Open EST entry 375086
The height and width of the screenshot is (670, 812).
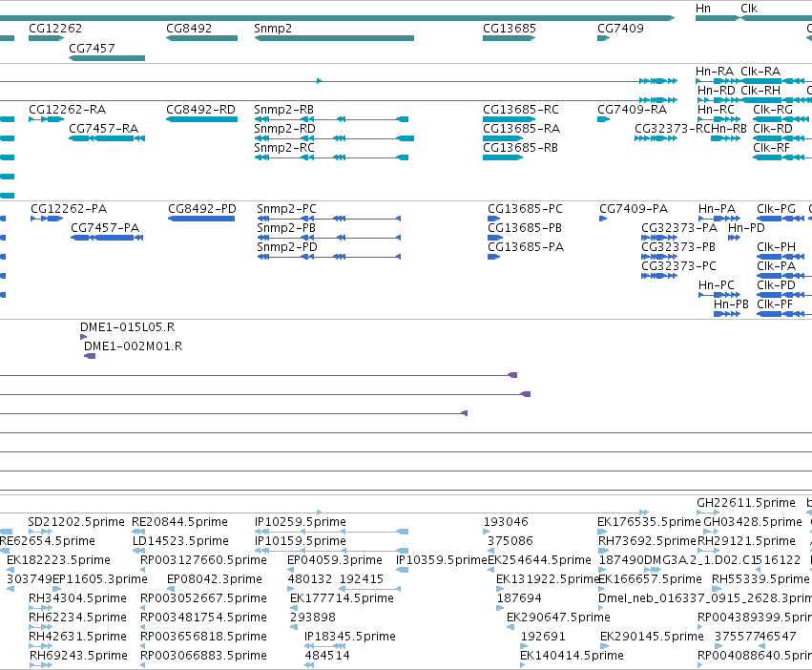click(510, 541)
